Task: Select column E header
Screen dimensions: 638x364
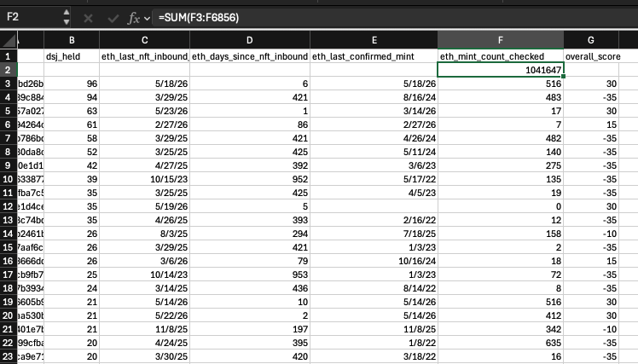Action: click(374, 40)
